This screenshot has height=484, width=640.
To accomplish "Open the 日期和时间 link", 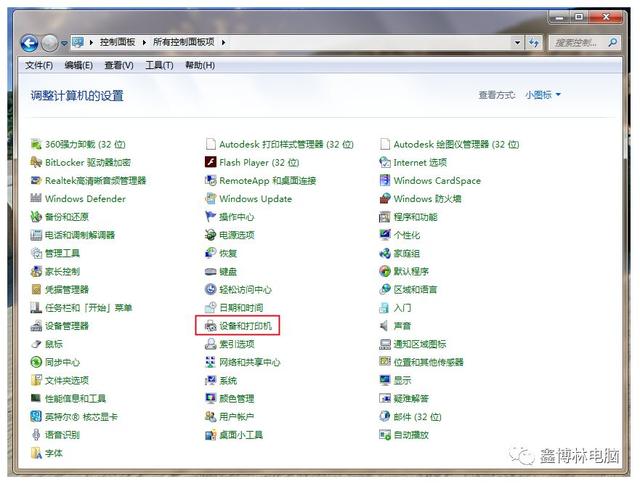I will pos(241,308).
